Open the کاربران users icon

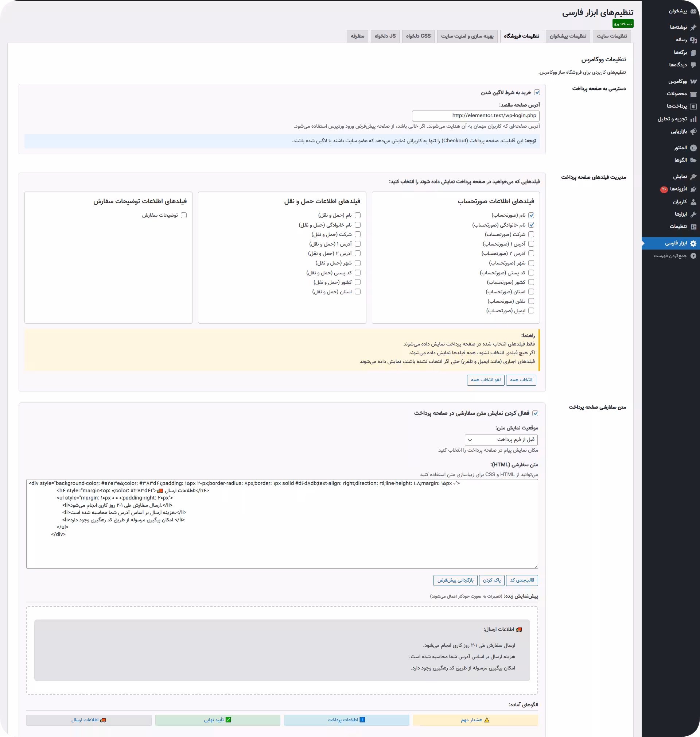pos(693,202)
